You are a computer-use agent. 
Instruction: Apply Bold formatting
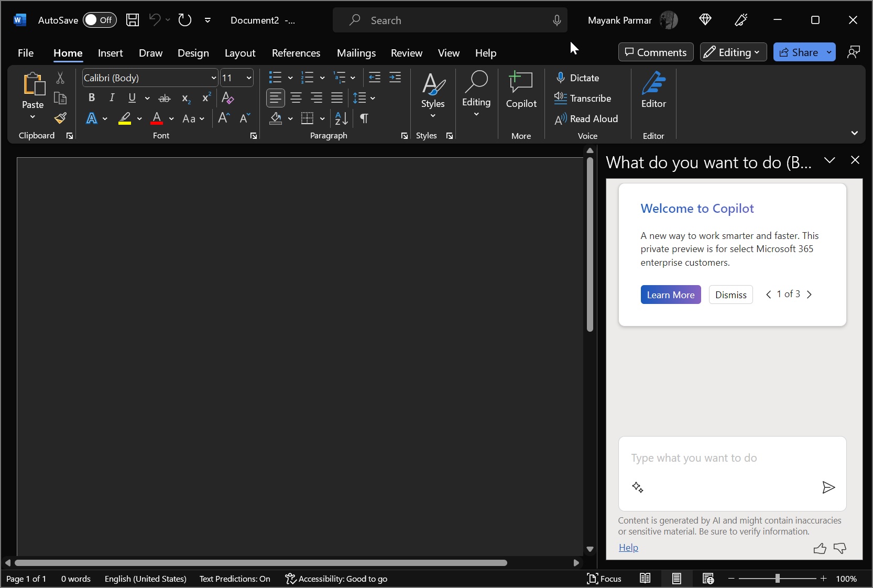[92, 98]
